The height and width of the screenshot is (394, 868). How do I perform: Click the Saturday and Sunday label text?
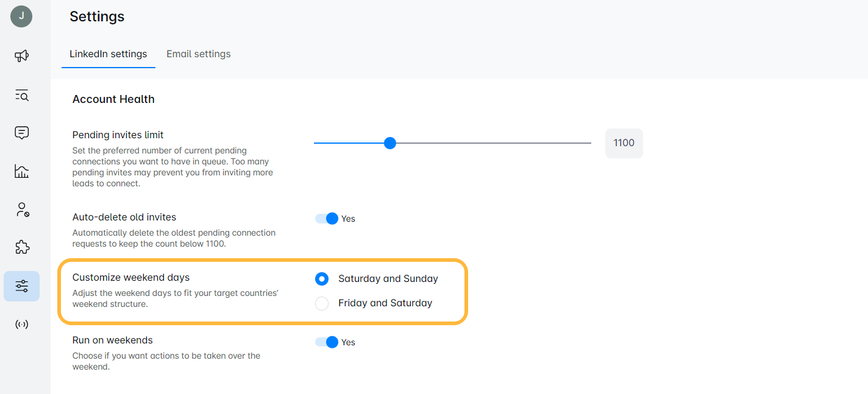coord(388,279)
